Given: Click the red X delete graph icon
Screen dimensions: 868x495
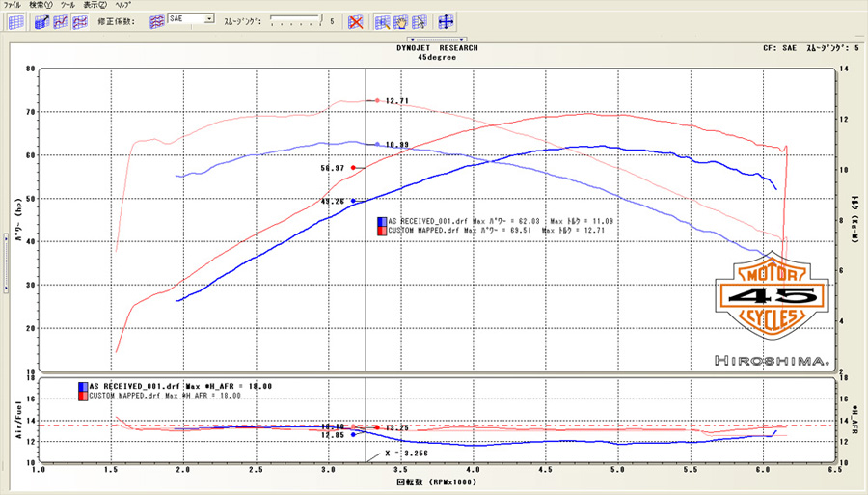Looking at the screenshot, I should click(x=355, y=21).
